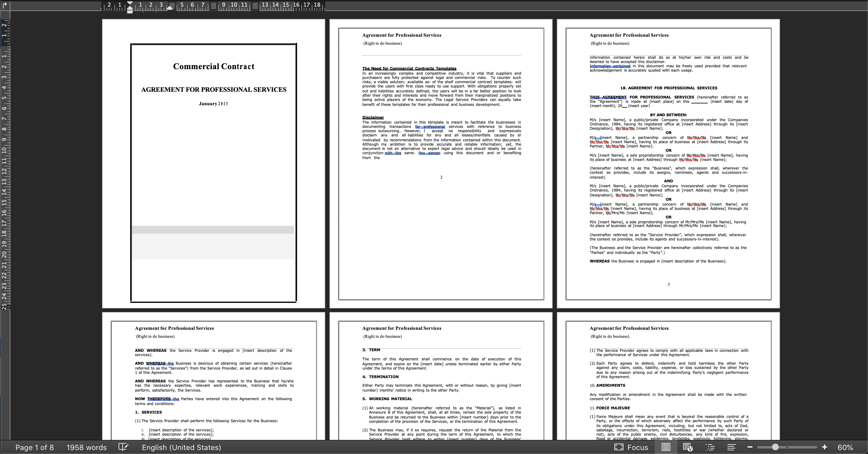
Task: Click the 4. TERMINATION heading
Action: tap(380, 377)
